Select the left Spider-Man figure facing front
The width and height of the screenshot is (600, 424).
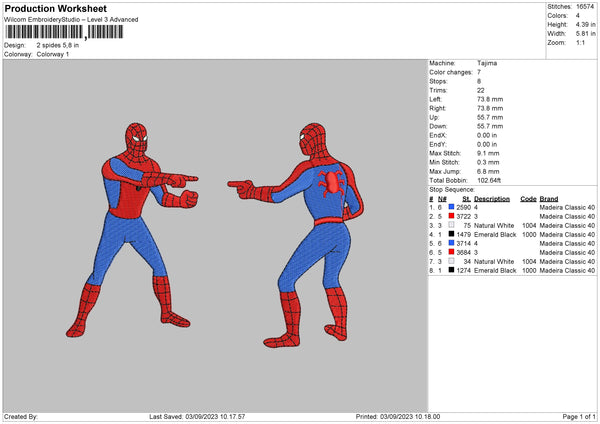(132, 230)
